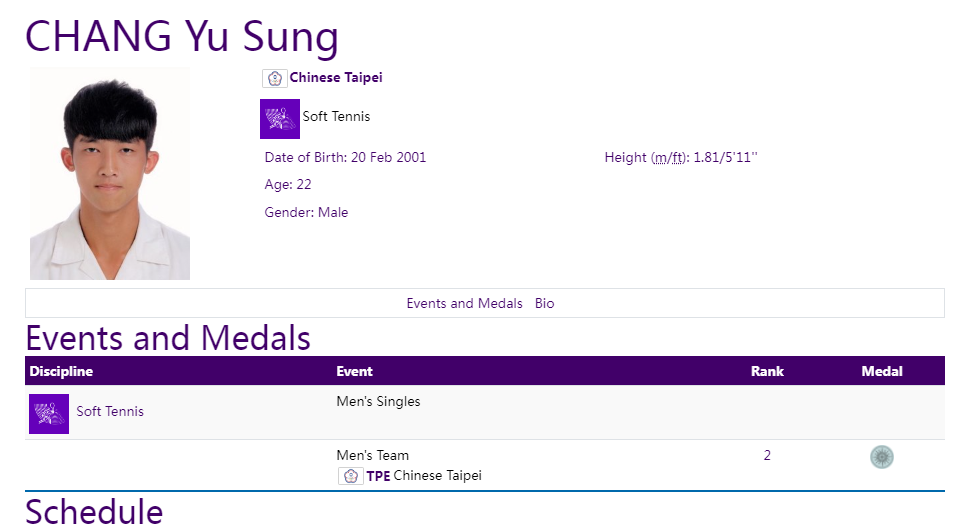The height and width of the screenshot is (532, 972).
Task: Jump to Events and Medals section link
Action: [464, 303]
